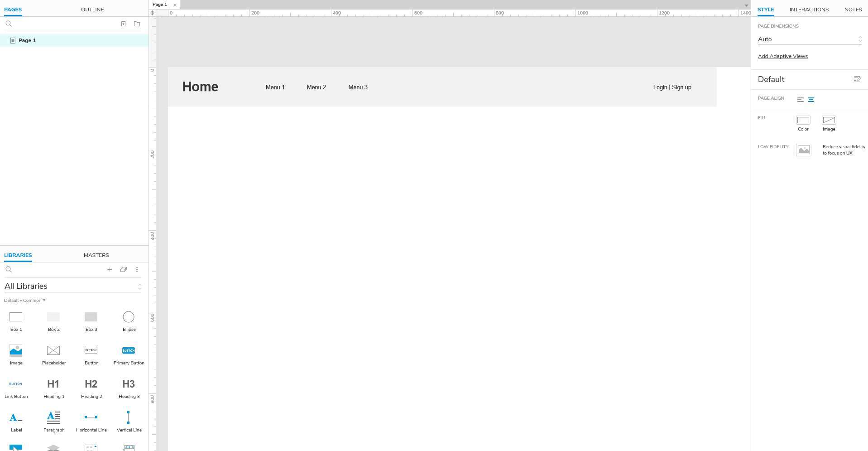Click the Default page style name
The height and width of the screenshot is (451, 868).
pyautogui.click(x=771, y=79)
